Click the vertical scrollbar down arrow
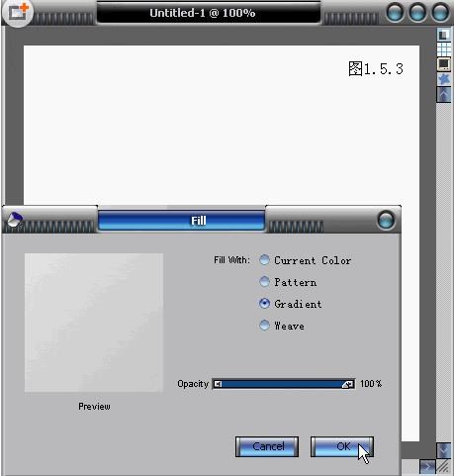 (444, 450)
